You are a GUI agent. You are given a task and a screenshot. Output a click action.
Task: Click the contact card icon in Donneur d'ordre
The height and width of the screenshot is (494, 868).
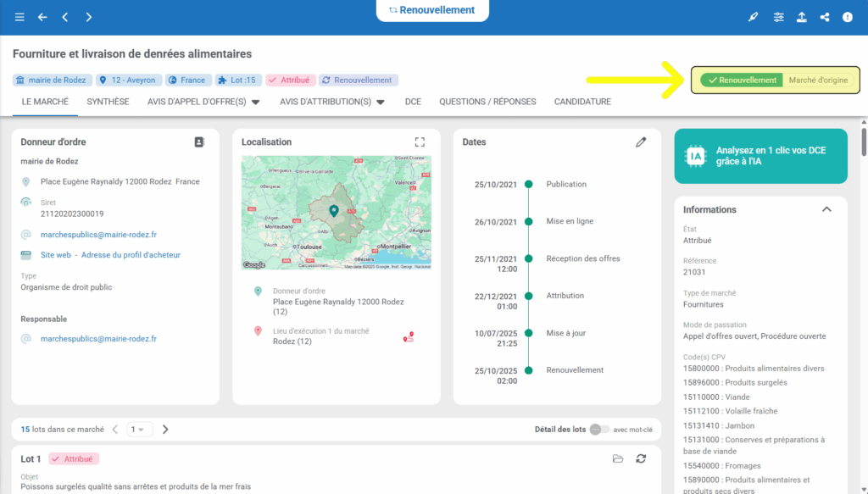pos(199,142)
